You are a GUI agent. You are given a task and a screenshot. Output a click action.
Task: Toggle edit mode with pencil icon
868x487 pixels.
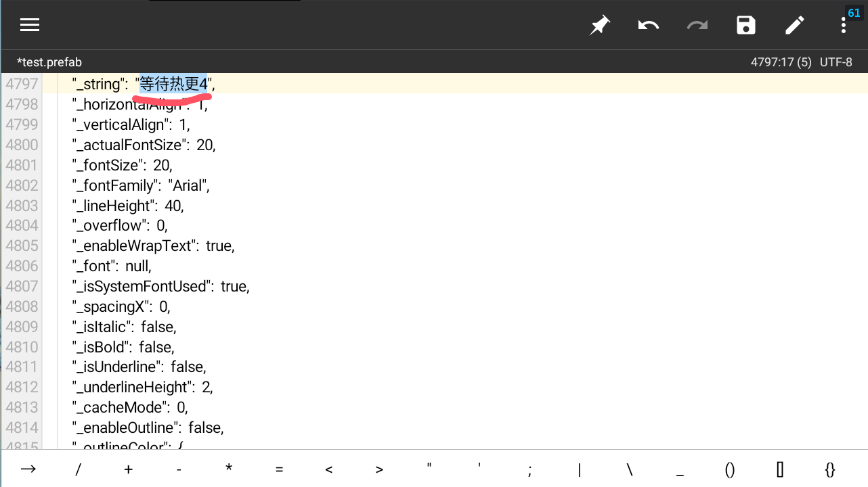coord(794,26)
